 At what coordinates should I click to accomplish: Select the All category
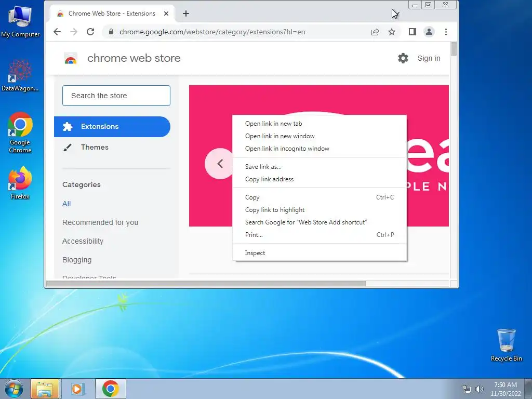[66, 204]
